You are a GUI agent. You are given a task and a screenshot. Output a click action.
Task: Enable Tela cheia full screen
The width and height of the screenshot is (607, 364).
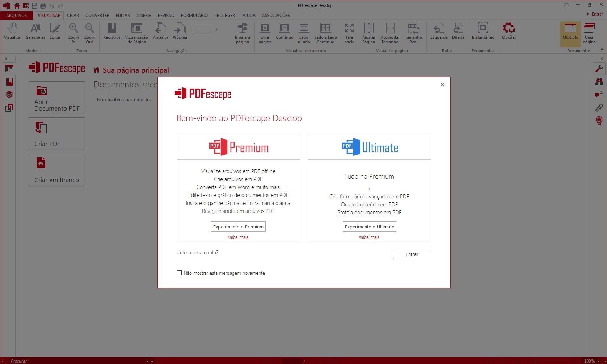pos(349,34)
